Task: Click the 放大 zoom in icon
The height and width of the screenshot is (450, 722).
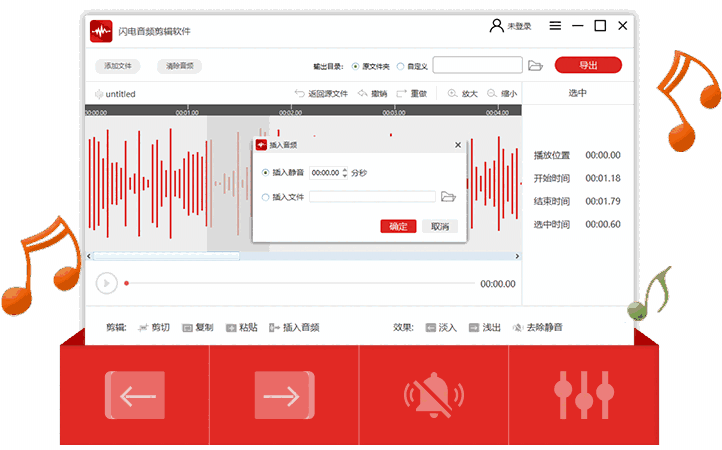Action: pyautogui.click(x=453, y=94)
